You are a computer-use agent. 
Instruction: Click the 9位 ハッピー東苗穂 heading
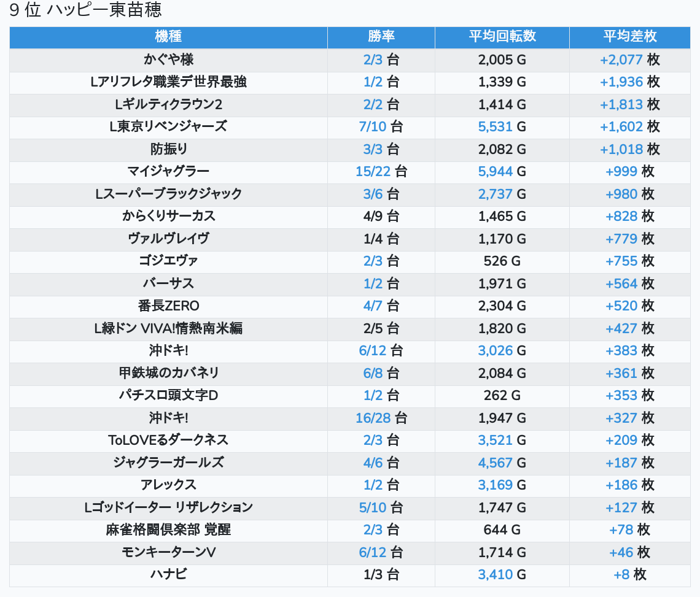click(85, 10)
